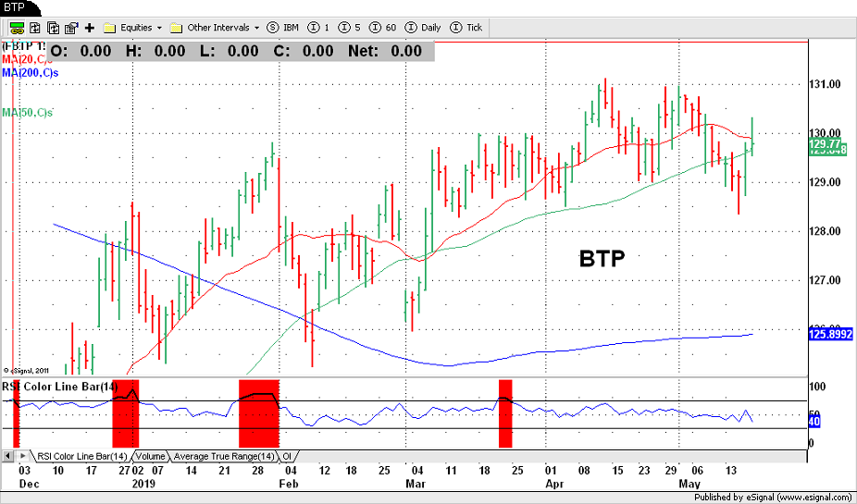857x504 pixels.
Task: Select the Average True Range(14) tab
Action: click(224, 457)
